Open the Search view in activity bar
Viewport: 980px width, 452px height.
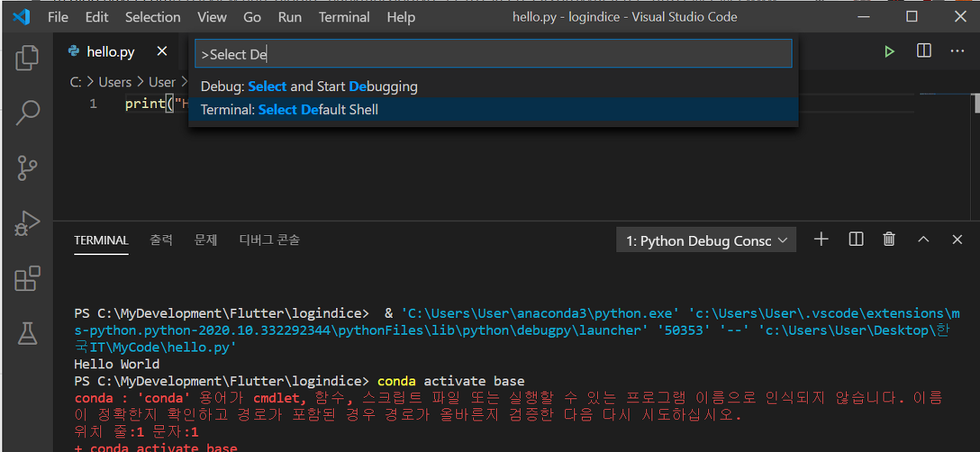pos(27,113)
